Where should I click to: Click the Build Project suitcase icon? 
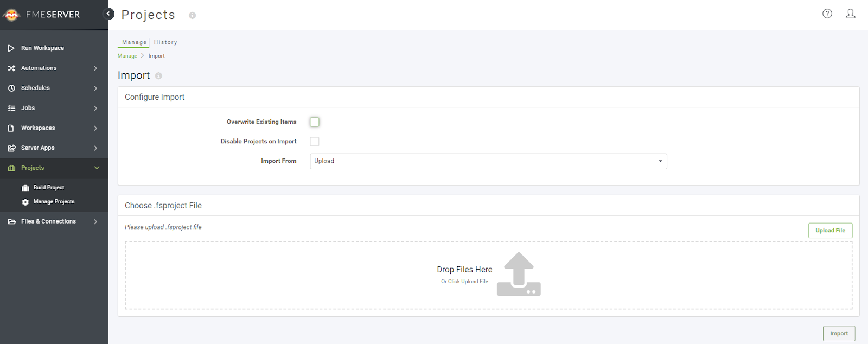pos(25,188)
